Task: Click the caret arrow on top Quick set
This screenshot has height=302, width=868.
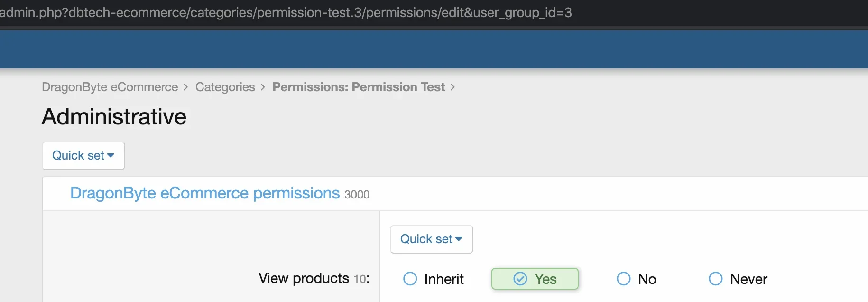Action: 111,156
